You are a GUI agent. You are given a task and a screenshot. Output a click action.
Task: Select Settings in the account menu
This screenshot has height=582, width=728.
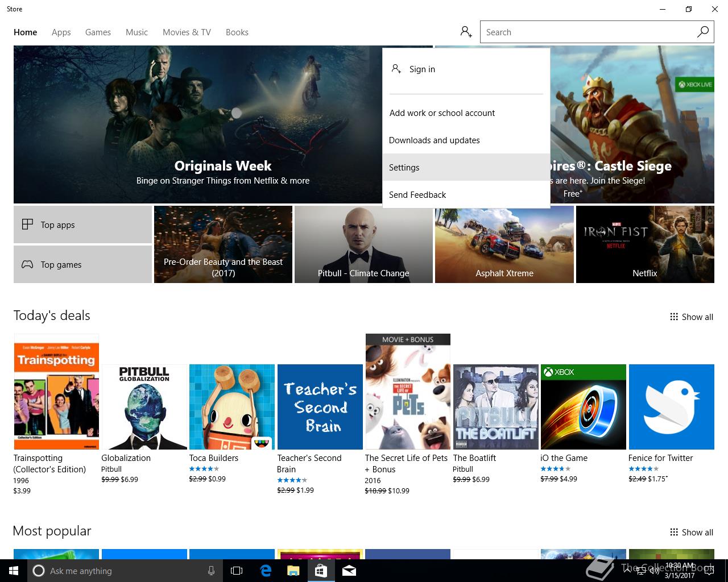466,168
